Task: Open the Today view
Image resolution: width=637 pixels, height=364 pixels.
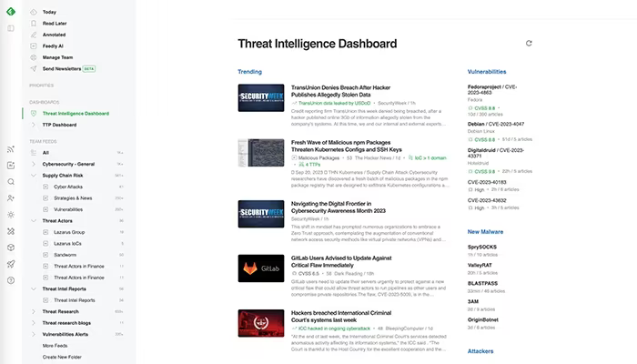Action: click(x=49, y=12)
